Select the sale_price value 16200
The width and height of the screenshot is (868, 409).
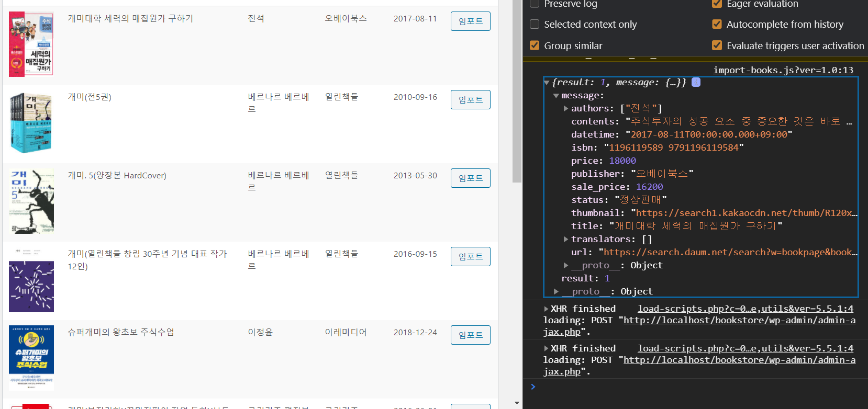(649, 187)
